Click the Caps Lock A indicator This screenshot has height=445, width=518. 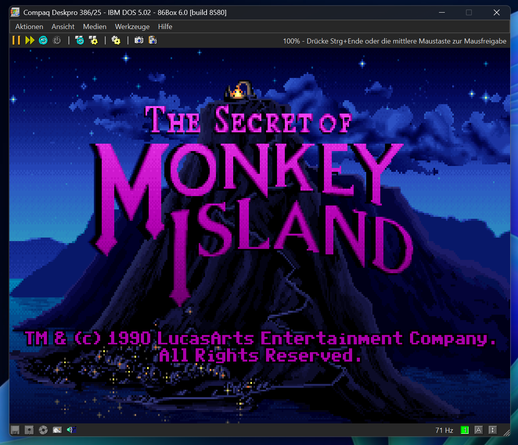478,430
